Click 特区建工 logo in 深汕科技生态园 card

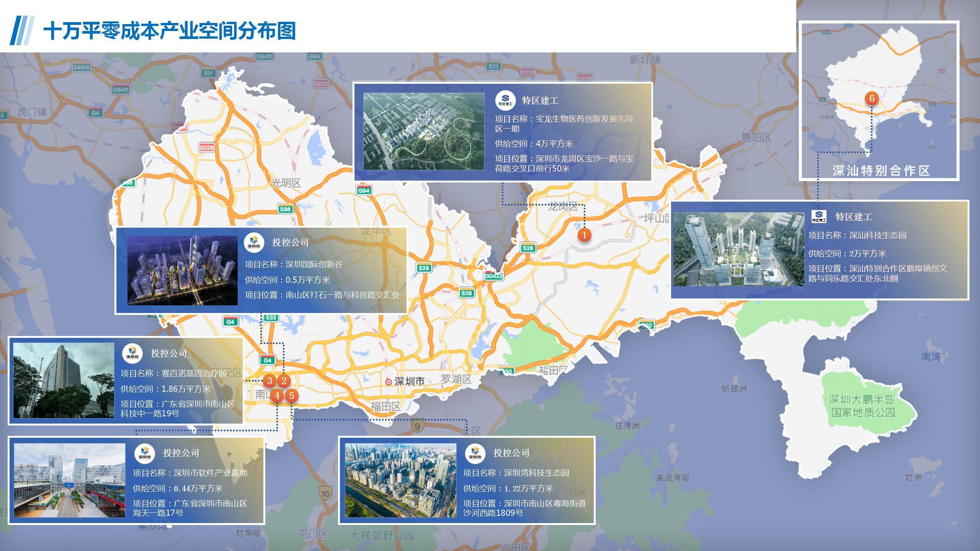819,217
